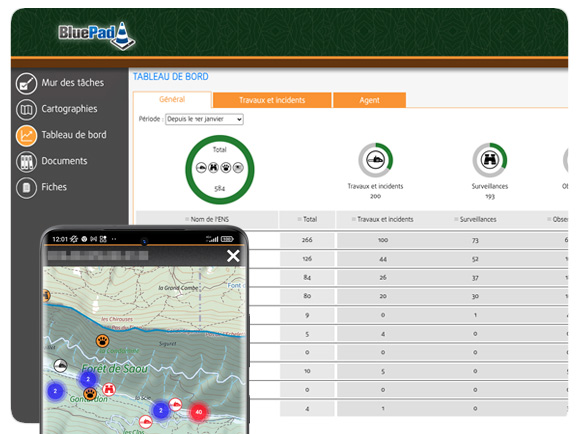Screen dimensions: 579x434
Task: Open the Documents binders icon
Action: [x=26, y=162]
